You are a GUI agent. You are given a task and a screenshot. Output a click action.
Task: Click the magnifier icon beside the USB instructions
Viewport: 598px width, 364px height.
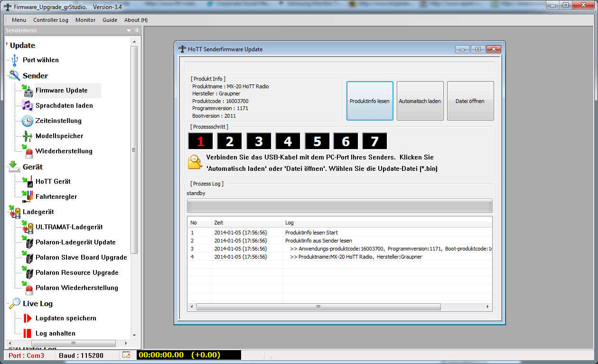[x=195, y=162]
